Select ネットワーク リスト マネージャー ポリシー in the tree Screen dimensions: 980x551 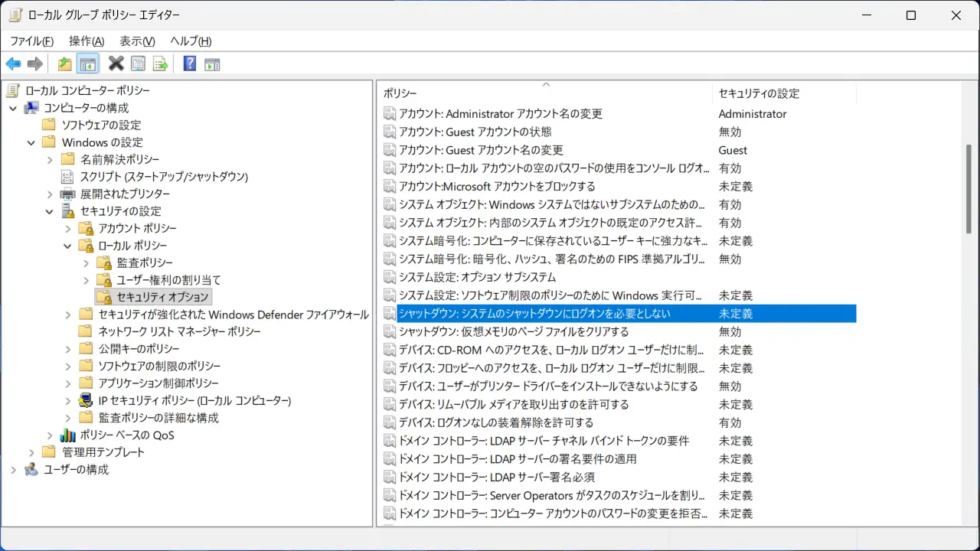pyautogui.click(x=179, y=331)
